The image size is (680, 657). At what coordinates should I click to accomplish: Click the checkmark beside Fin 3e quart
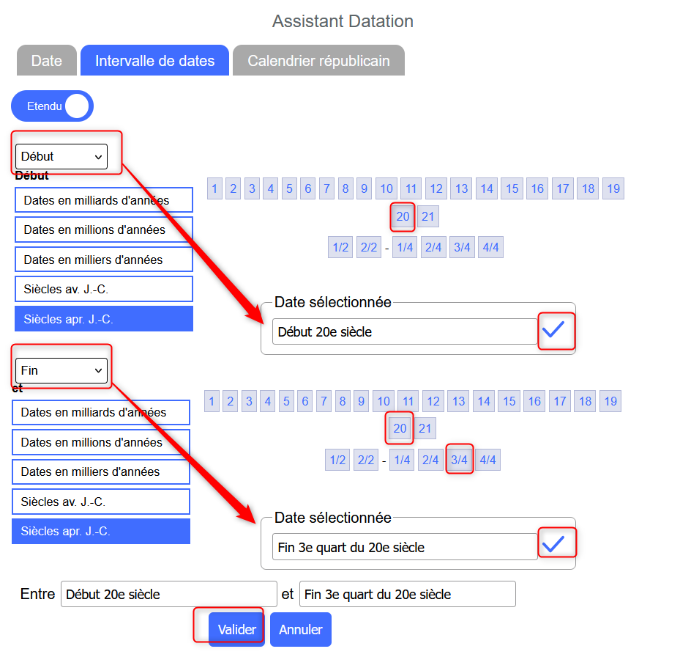tap(553, 545)
